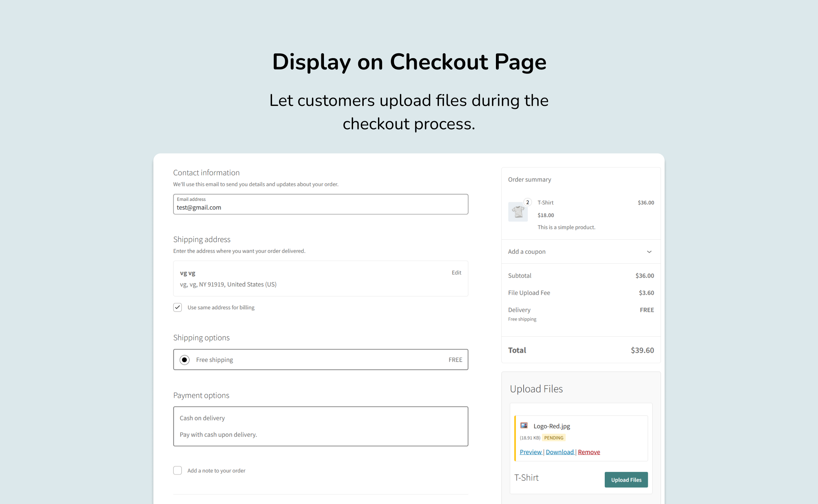Uncheck Use same address for billing
This screenshot has height=504, width=818.
[x=177, y=307]
